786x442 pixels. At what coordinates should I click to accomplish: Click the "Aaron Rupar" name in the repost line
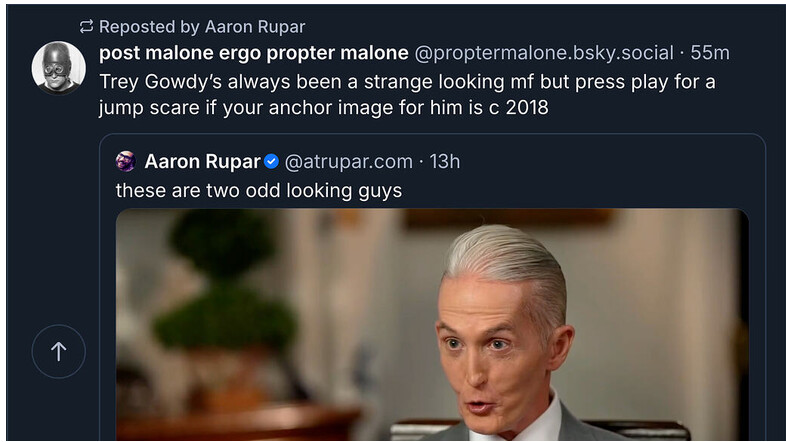[255, 27]
